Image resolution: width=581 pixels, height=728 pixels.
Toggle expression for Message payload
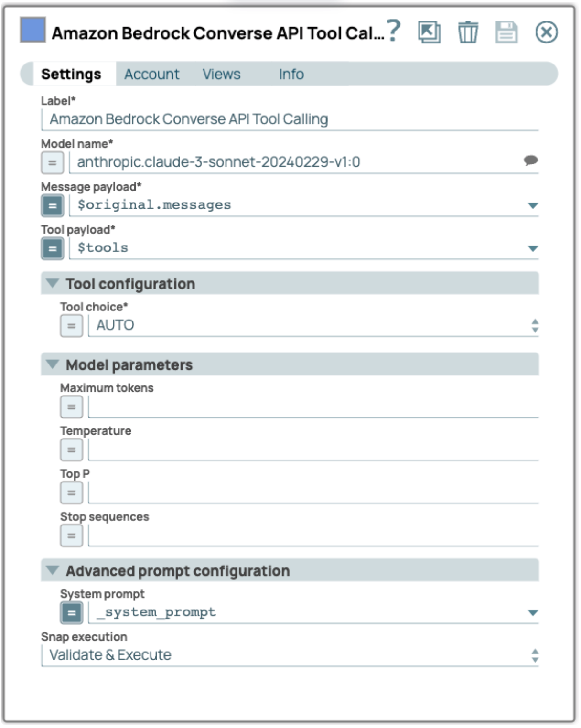tap(53, 206)
